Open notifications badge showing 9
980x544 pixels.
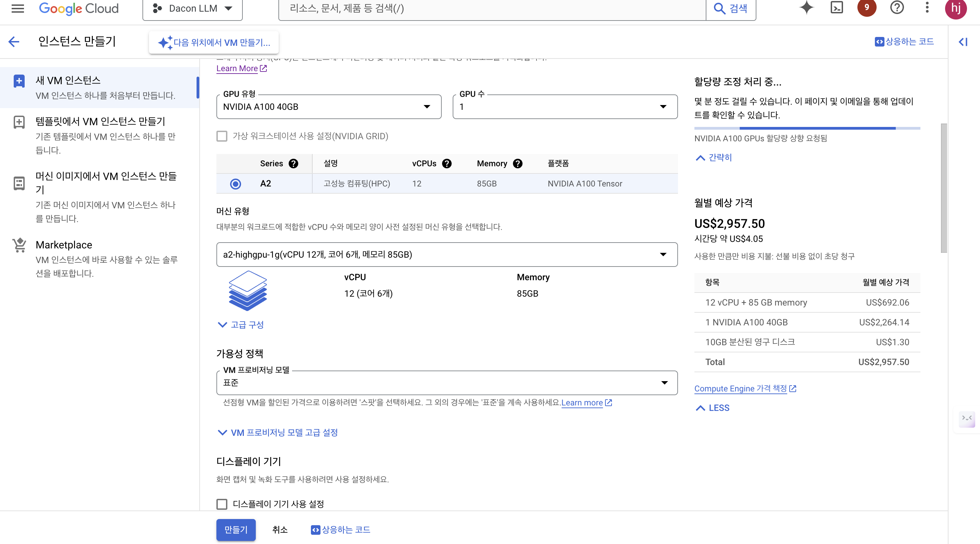coord(867,8)
